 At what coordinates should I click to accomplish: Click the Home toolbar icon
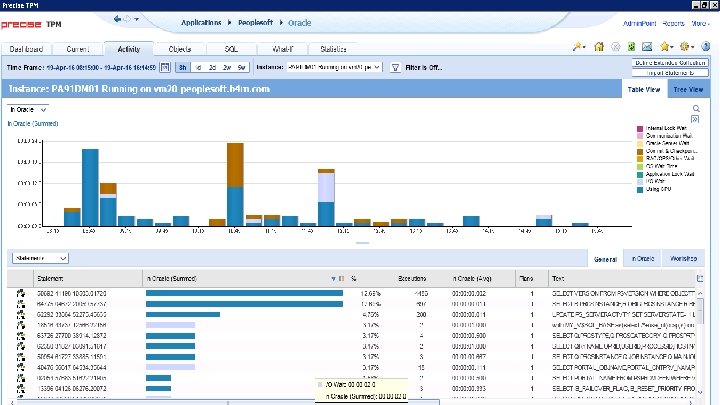tap(599, 47)
